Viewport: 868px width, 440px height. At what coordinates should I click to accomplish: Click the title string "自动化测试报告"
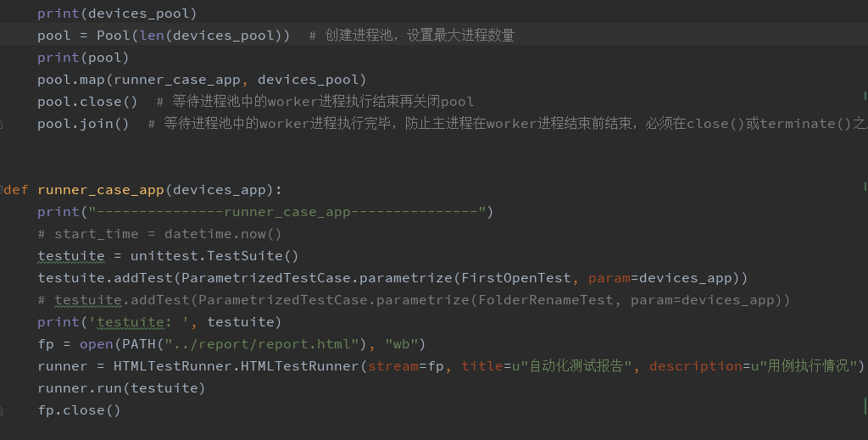pos(576,366)
